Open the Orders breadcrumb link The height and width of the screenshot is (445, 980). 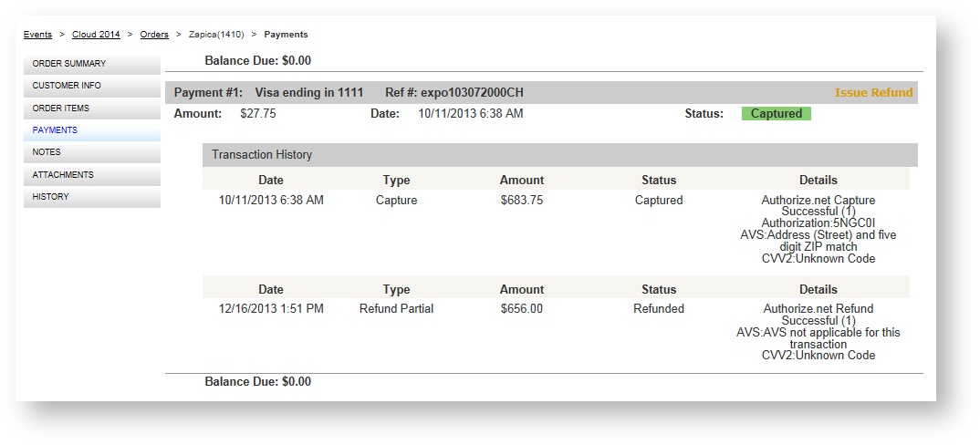(x=154, y=35)
